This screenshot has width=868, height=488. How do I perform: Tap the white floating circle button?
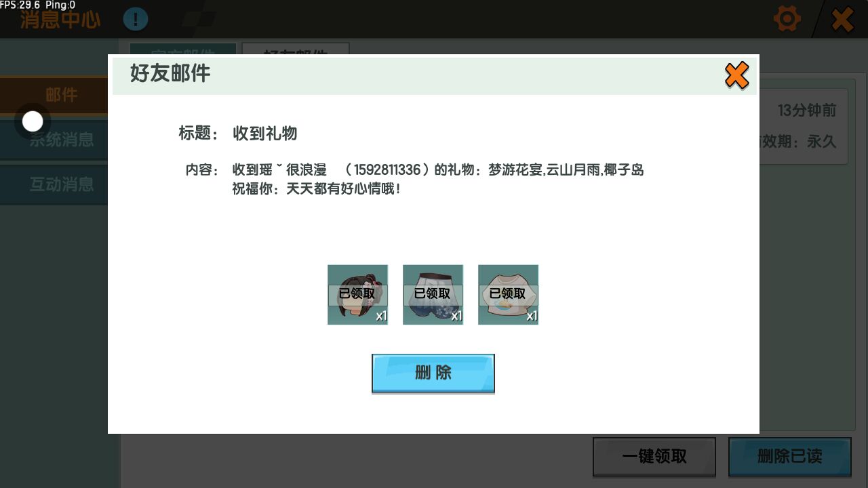33,122
